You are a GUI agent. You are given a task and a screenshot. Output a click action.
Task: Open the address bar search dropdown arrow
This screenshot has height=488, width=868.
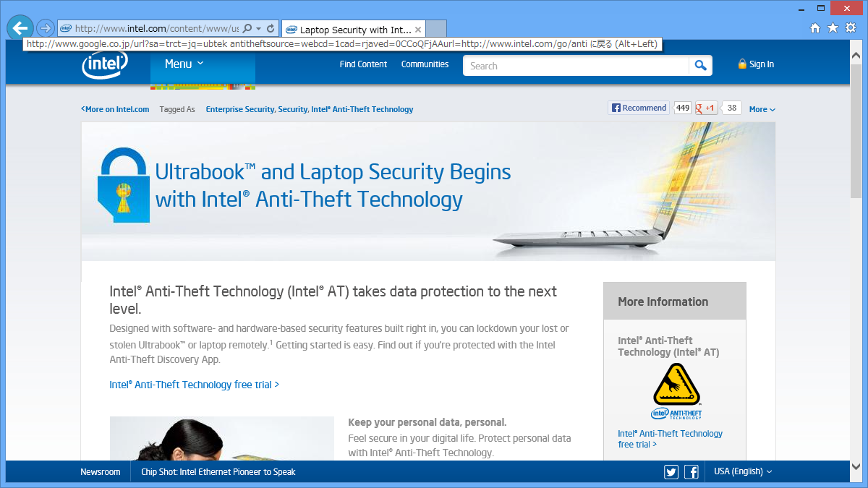[x=258, y=29]
